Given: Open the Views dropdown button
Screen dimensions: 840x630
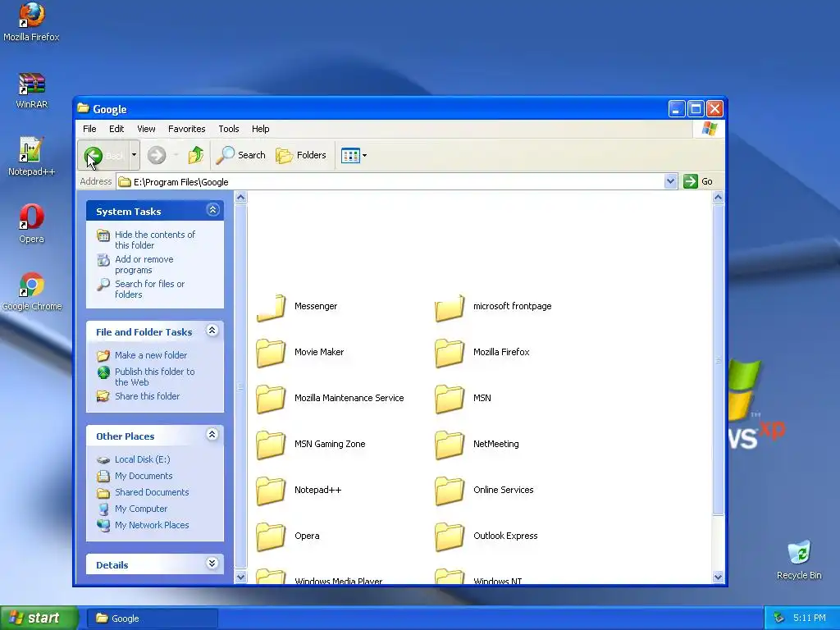Looking at the screenshot, I should click(x=354, y=155).
